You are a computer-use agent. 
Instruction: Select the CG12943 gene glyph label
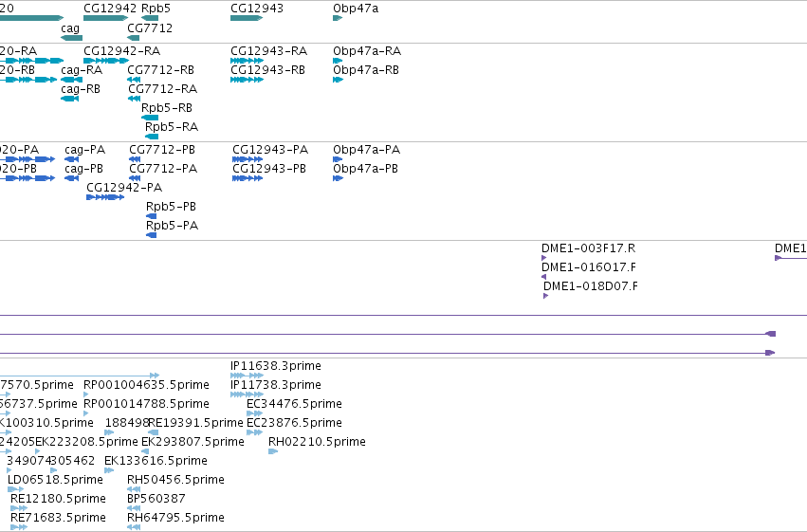click(257, 9)
